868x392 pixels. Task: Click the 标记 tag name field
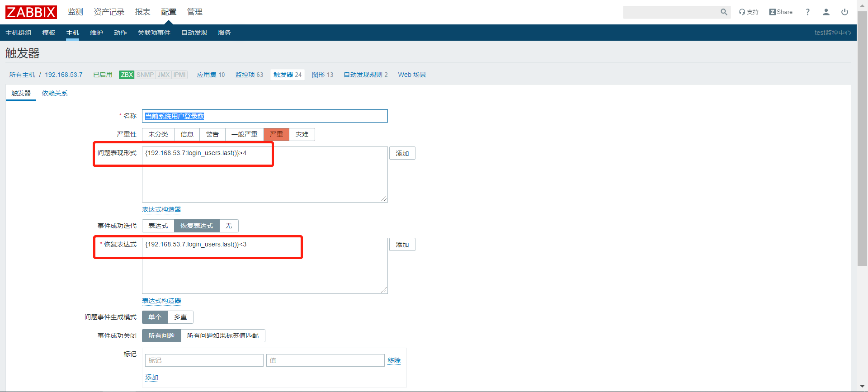point(204,360)
